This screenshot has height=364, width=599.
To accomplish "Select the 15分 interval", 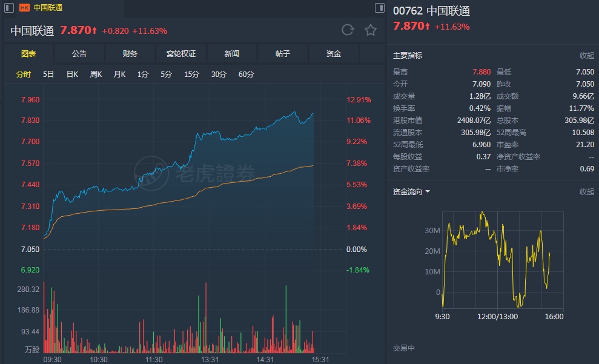I will (192, 74).
